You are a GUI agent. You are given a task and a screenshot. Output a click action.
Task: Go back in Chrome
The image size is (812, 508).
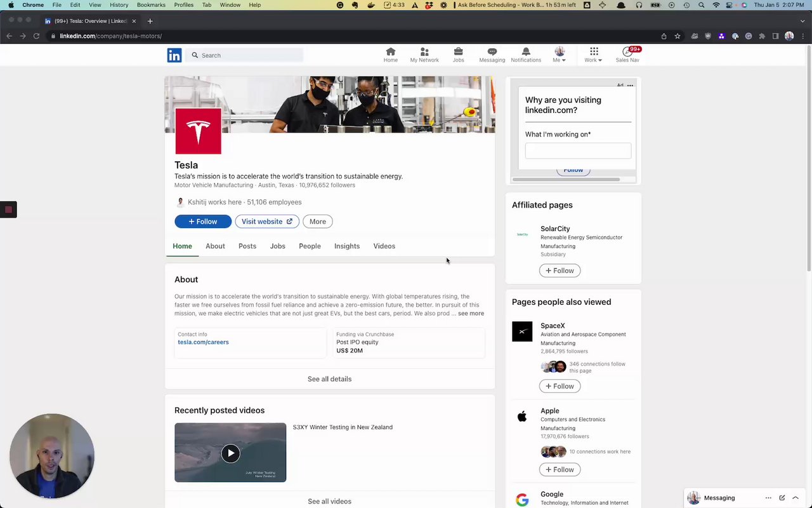pos(9,36)
